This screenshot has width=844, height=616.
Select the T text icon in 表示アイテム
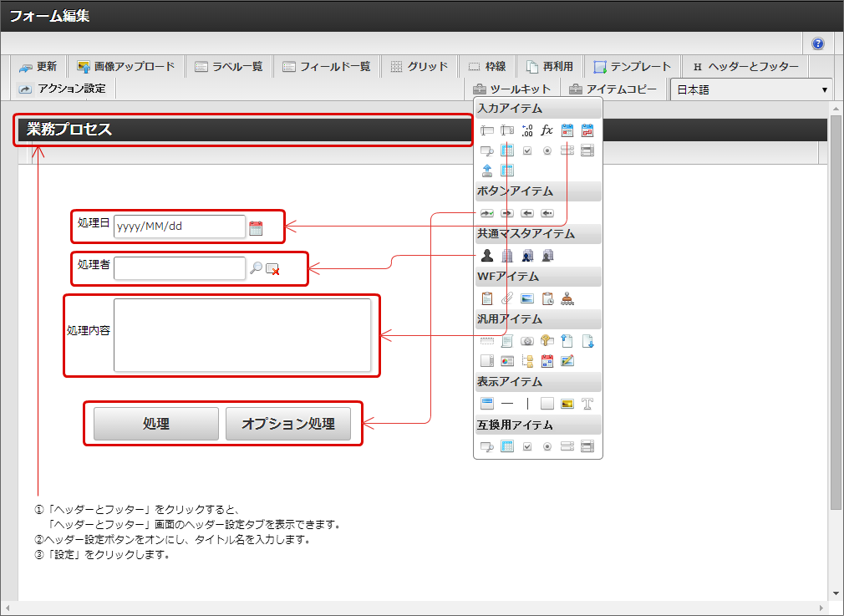(x=587, y=404)
